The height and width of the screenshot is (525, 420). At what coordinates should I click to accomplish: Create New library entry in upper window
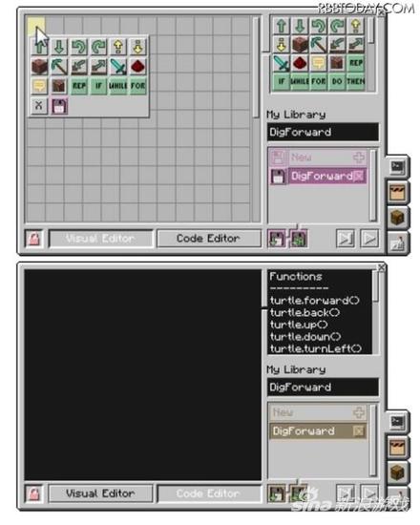click(x=318, y=157)
